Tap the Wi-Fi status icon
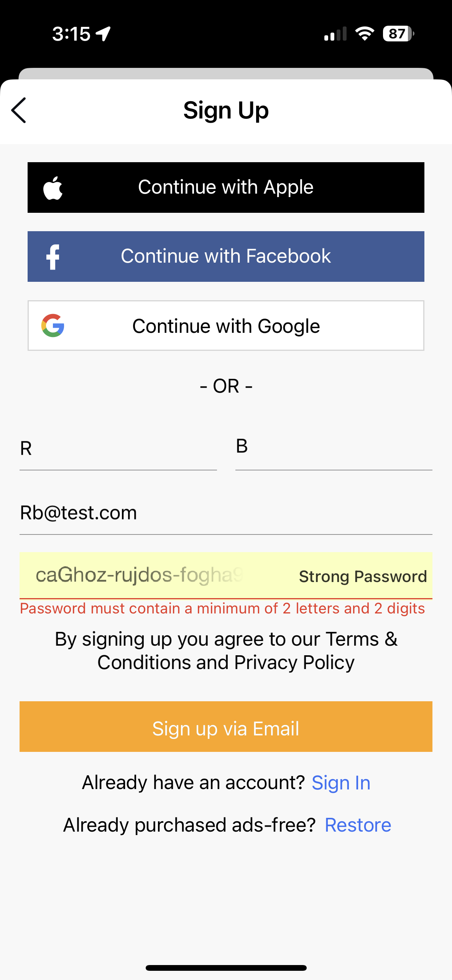Viewport: 452px width, 980px height. click(365, 34)
